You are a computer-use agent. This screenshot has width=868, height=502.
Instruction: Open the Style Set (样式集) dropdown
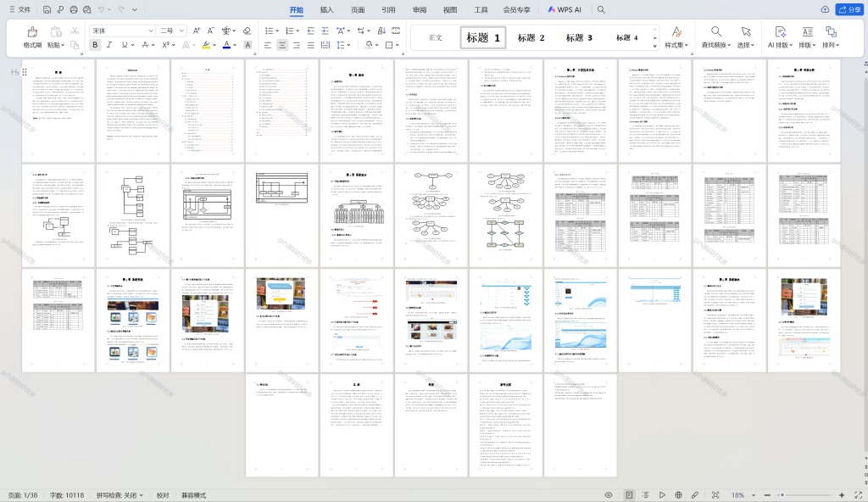click(x=676, y=37)
